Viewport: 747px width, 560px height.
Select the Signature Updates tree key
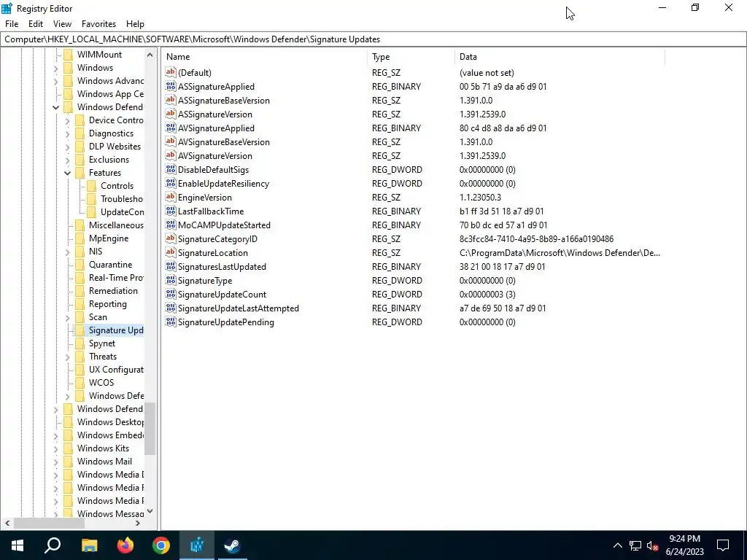pos(116,330)
